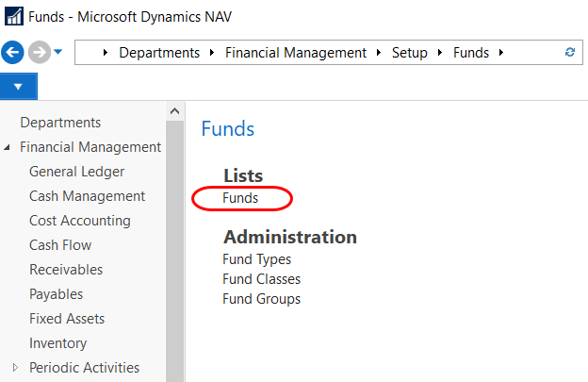Open the Fund Classes link
Viewport: 588px width, 382px height.
coord(261,279)
